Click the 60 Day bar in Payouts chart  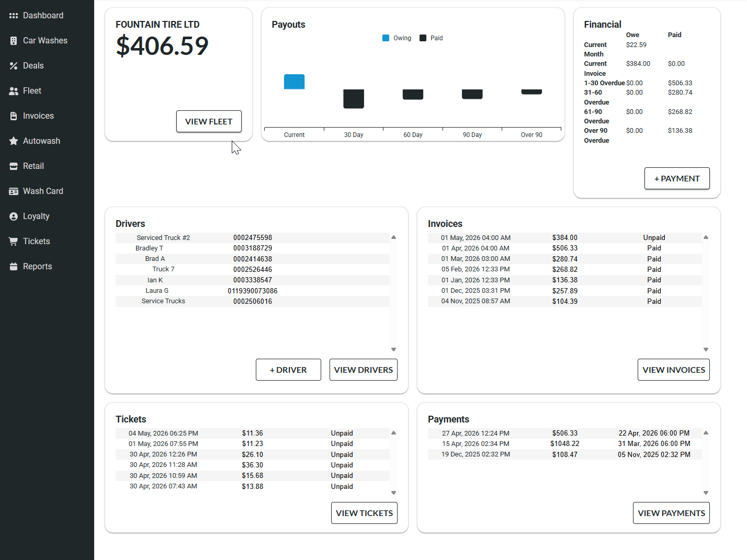413,94
